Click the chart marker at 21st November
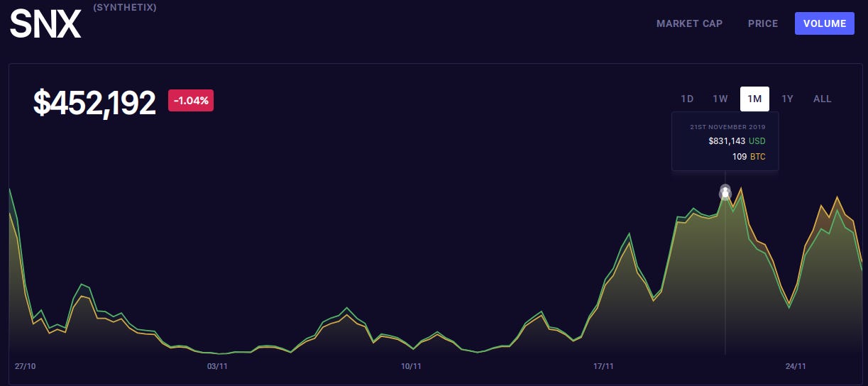This screenshot has height=386, width=868. coord(725,192)
